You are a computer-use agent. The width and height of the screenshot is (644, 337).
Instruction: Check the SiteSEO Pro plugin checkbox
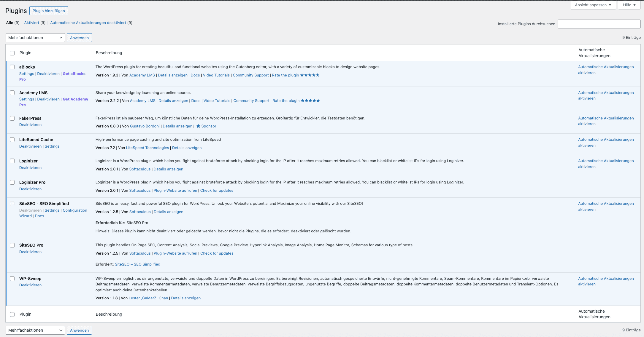tap(12, 245)
